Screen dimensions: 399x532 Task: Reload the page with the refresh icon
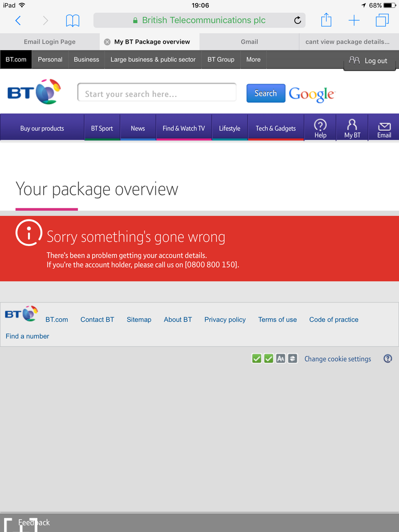(x=298, y=20)
